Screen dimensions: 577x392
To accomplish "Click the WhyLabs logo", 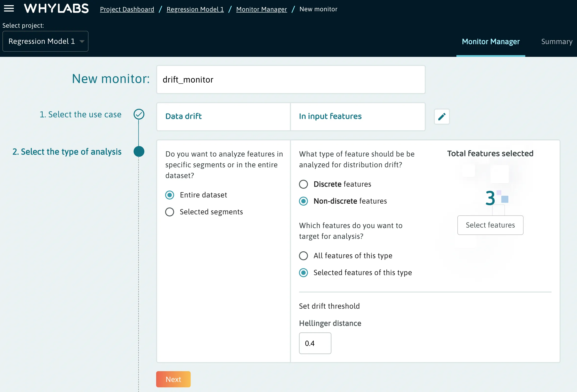I will pos(56,8).
